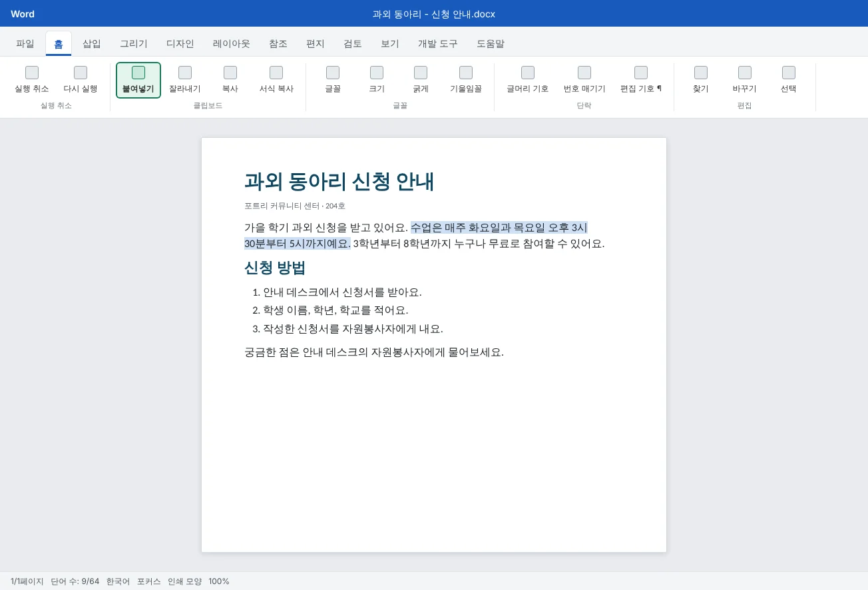Open the 찾기 find tool
Screen dimensions: 868x590
[x=701, y=80]
